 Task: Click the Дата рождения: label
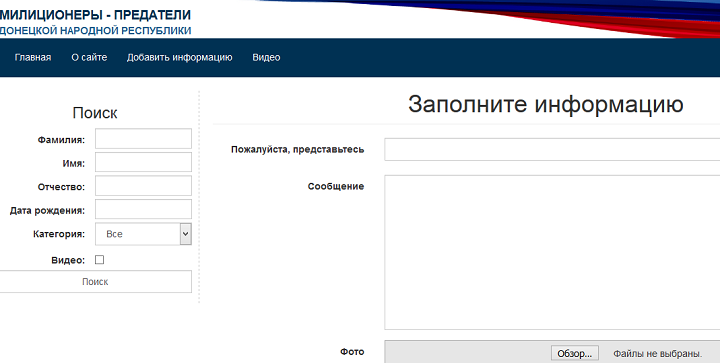coord(47,211)
